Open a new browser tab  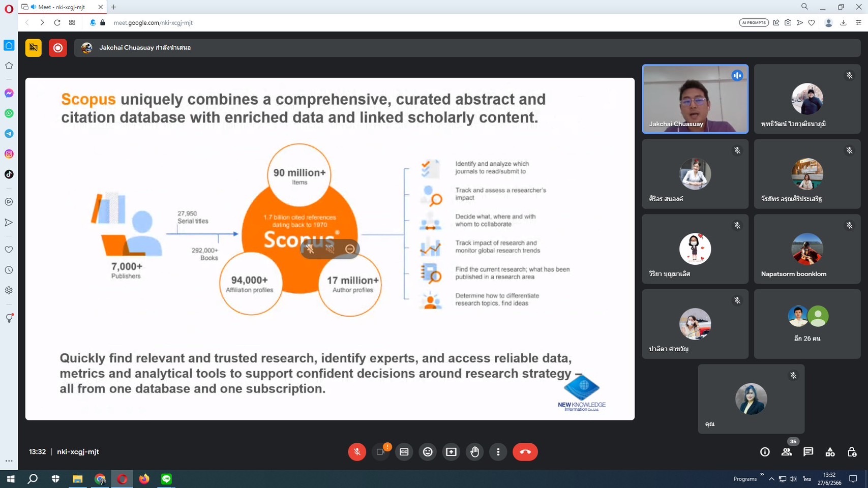coord(114,7)
